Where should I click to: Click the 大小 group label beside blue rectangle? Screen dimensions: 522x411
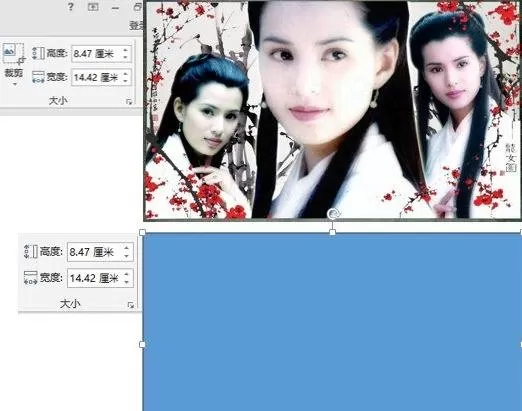tap(70, 304)
